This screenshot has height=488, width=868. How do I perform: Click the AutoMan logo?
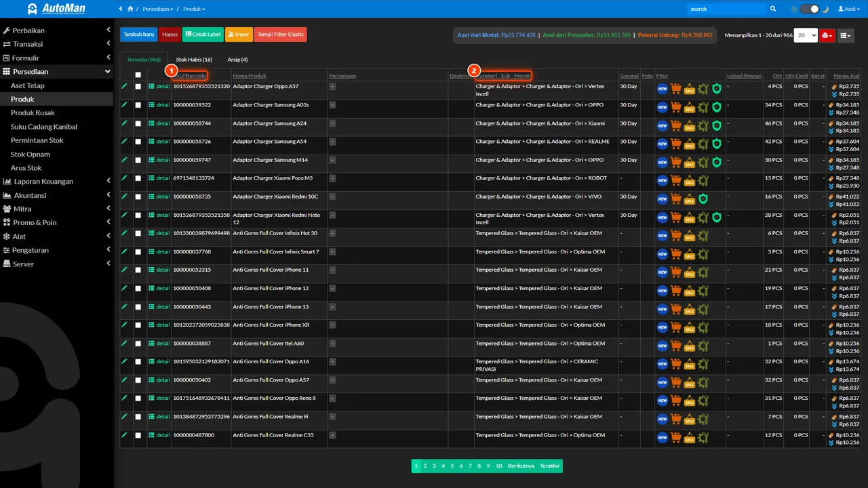click(x=56, y=9)
